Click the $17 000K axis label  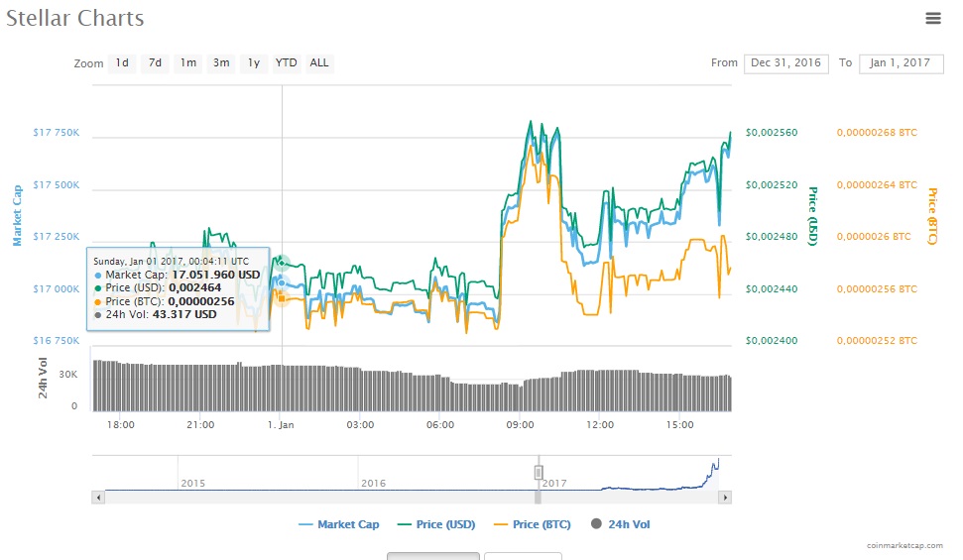56,289
